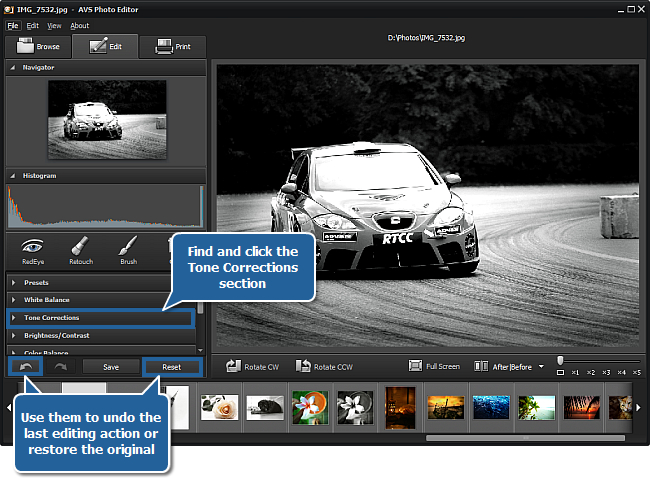Switch to the Edit tab
The image size is (650, 478).
click(x=105, y=46)
